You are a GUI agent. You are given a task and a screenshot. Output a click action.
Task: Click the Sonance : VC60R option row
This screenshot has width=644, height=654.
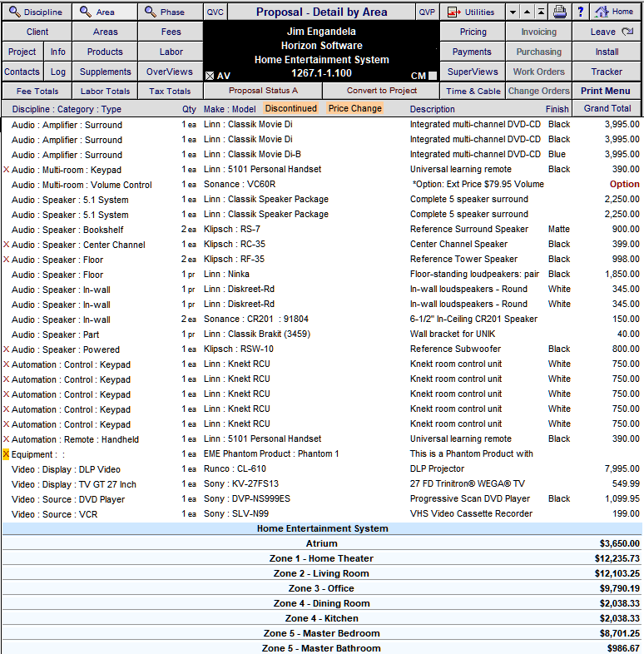[321, 185]
